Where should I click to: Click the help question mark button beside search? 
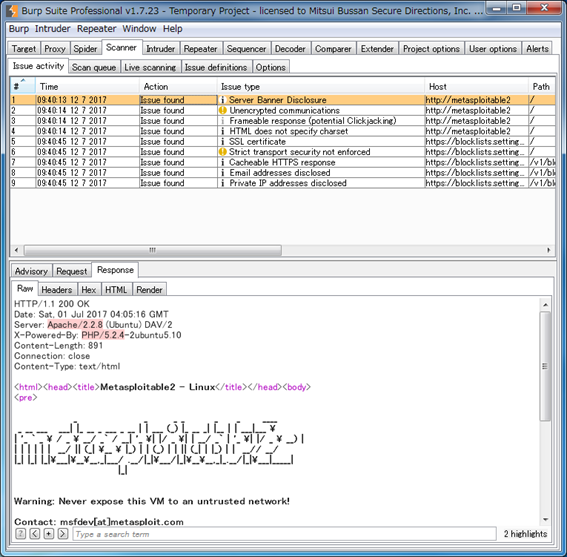click(21, 533)
